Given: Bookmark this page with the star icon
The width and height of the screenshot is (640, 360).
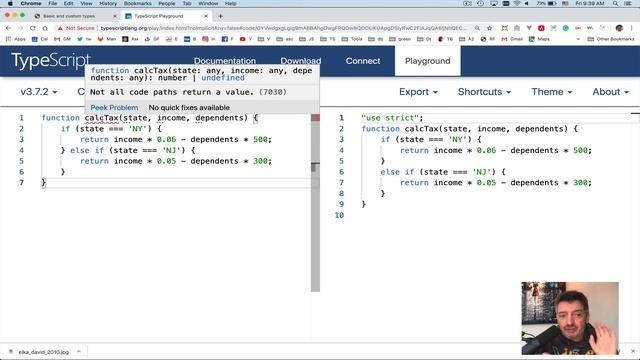Looking at the screenshot, I should tap(489, 28).
